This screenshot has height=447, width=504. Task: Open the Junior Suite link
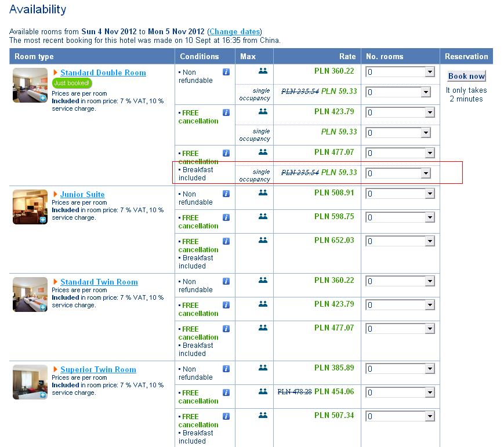82,194
